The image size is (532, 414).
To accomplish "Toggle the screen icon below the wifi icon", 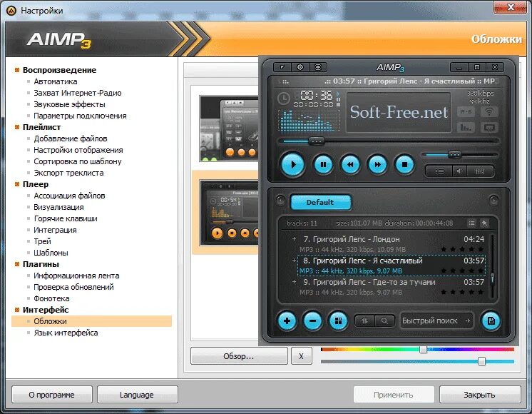I will 489,128.
